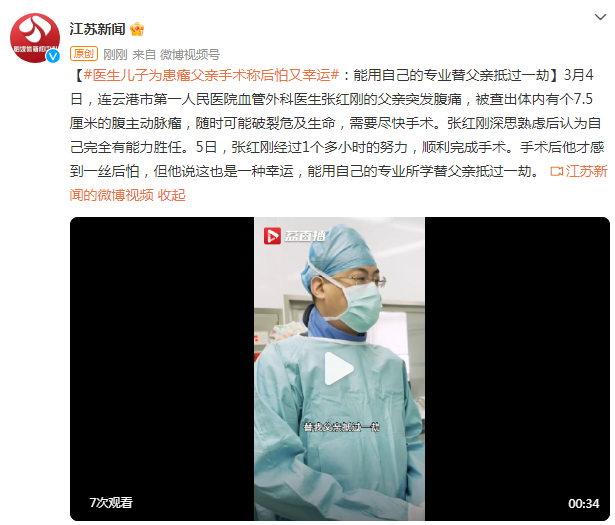Click the 荔直播 logo watermark in video
Screen dimensions: 615x525
point(294,236)
